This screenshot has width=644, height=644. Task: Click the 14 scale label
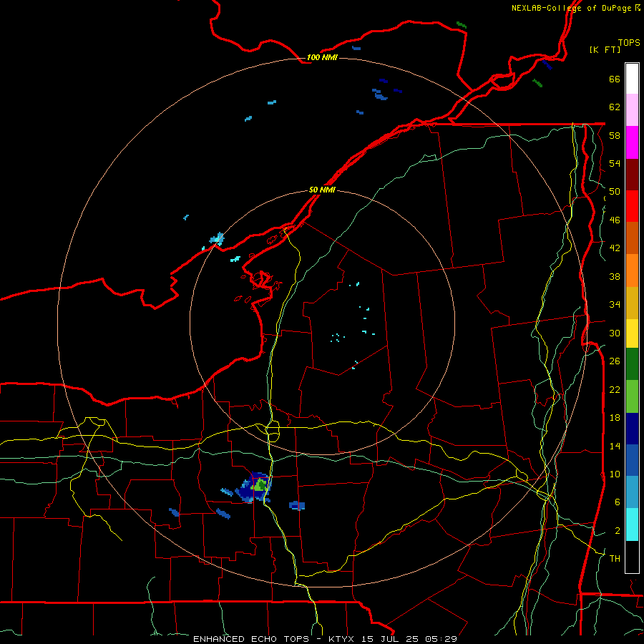coord(615,446)
